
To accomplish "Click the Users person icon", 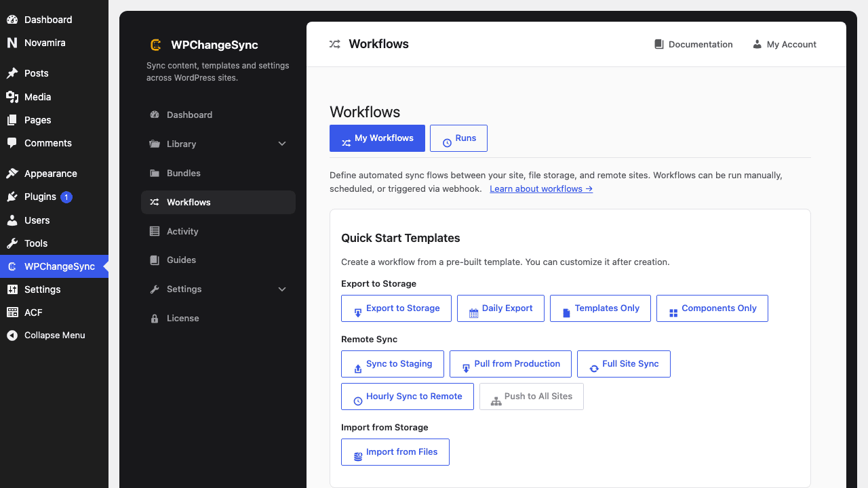I will pos(12,220).
